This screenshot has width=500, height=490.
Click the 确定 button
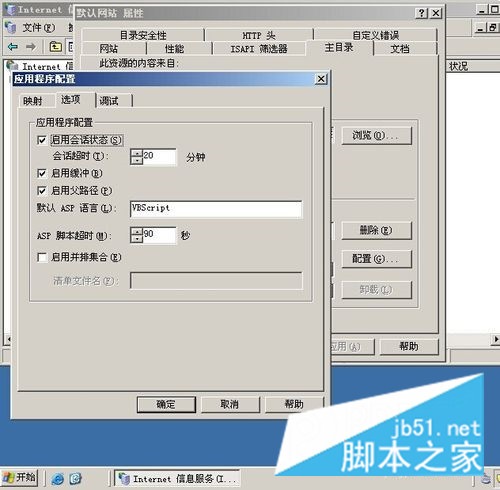tap(166, 404)
